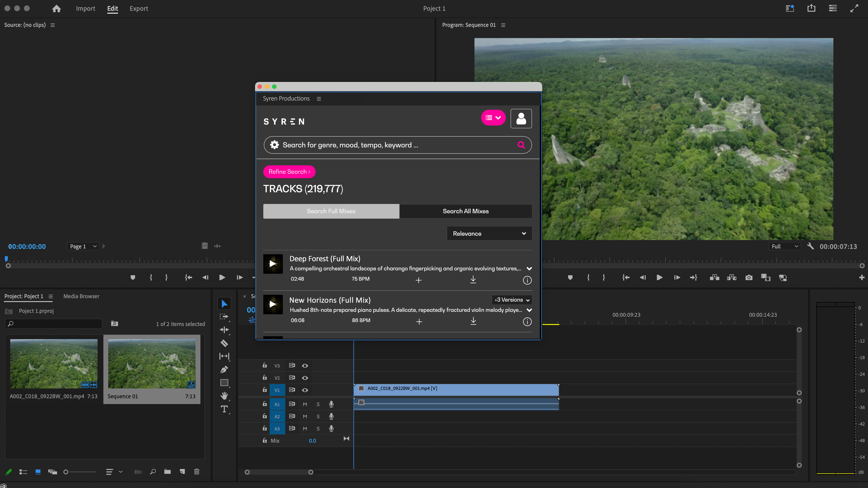Click the Refine Search button
This screenshot has width=868, height=488.
tap(289, 172)
